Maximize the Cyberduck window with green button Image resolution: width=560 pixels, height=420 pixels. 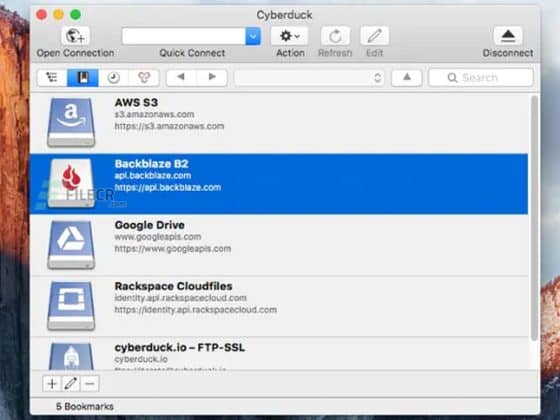click(x=75, y=15)
